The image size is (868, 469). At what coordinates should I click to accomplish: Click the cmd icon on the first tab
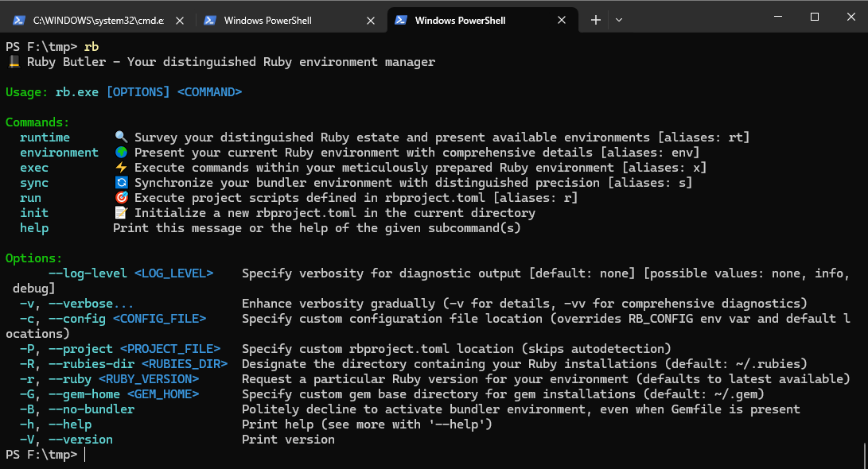(18, 20)
